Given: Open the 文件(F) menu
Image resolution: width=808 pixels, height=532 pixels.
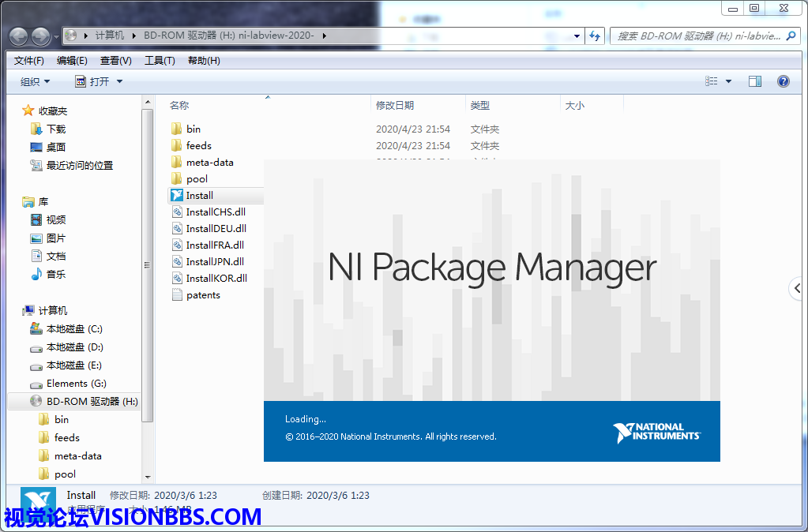Looking at the screenshot, I should pos(29,61).
